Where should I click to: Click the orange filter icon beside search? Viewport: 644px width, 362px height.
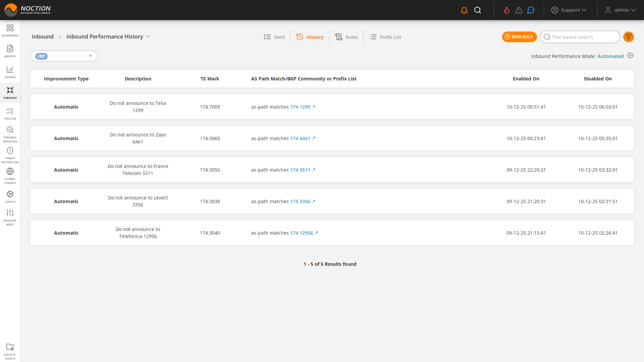(629, 37)
